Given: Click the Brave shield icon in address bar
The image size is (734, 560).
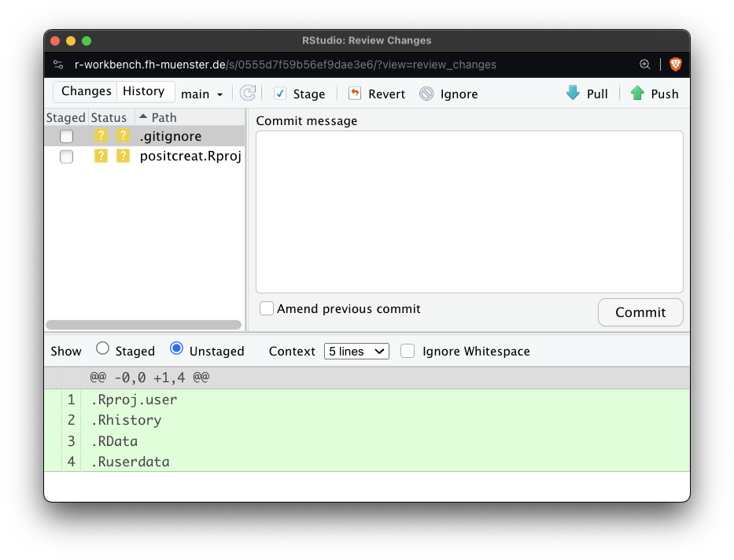Looking at the screenshot, I should pyautogui.click(x=674, y=64).
